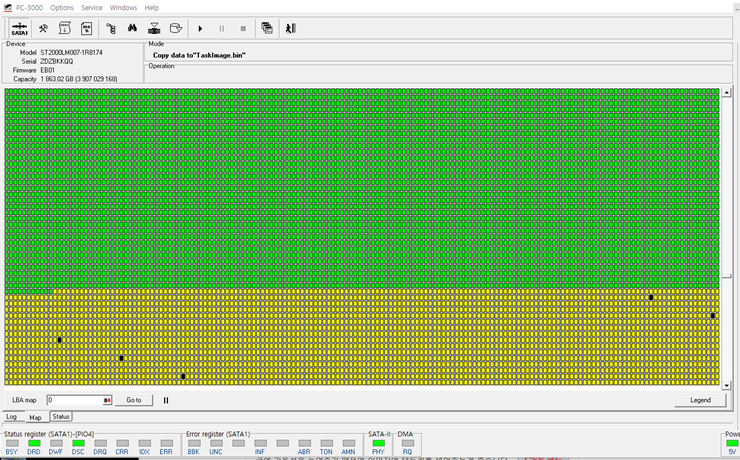Click the exit running-man icon
The height and width of the screenshot is (460, 740).
coord(290,28)
